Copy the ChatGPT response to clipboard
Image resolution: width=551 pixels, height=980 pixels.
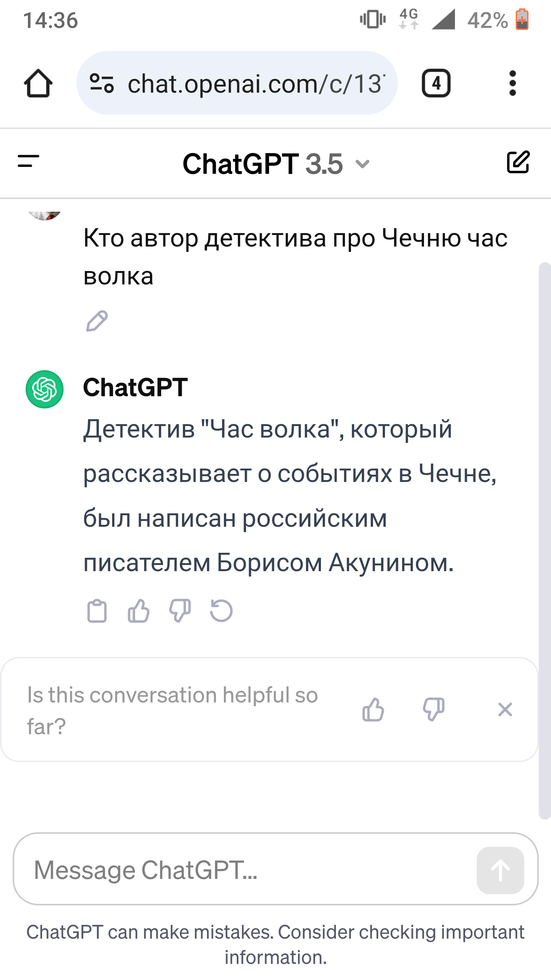(x=97, y=611)
